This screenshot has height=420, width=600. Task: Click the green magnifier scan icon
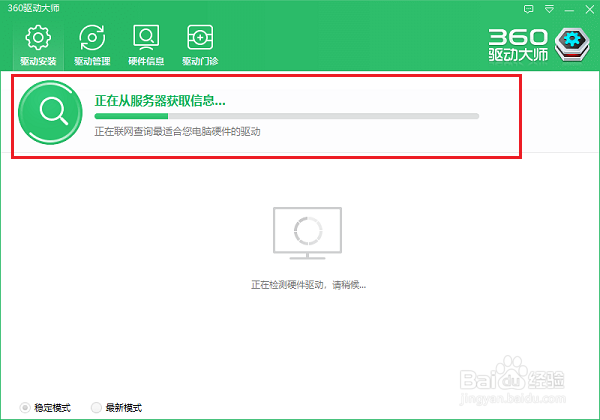[50, 112]
